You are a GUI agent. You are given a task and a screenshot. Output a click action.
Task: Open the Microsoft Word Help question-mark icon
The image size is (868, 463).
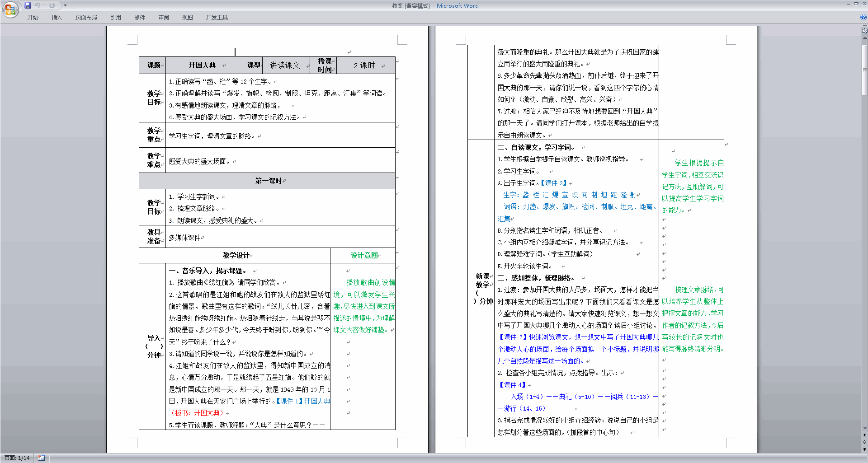(x=863, y=17)
